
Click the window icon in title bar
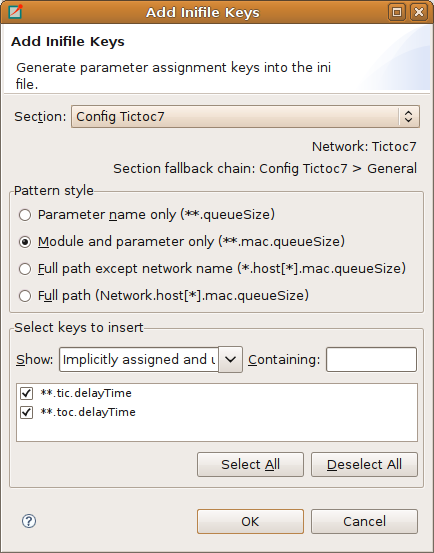click(15, 12)
